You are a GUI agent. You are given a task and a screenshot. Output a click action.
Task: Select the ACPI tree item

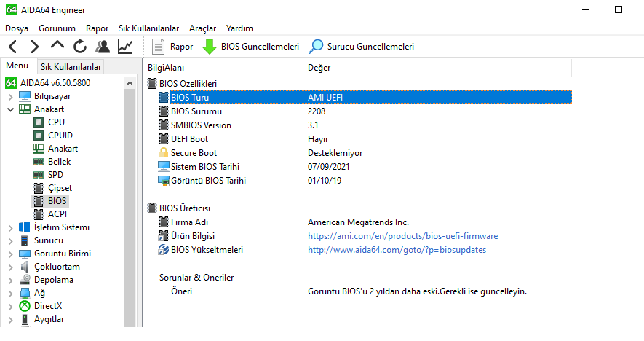coord(57,214)
